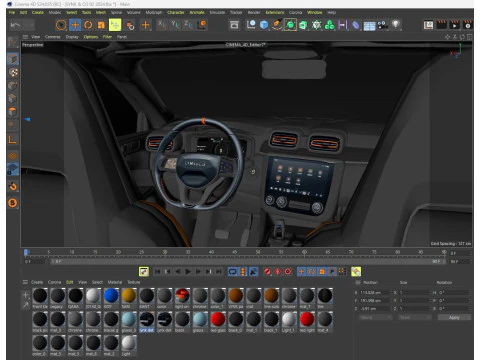Click the MoGraph Cloner icon
Screen dimensions: 480x360
coord(329,25)
